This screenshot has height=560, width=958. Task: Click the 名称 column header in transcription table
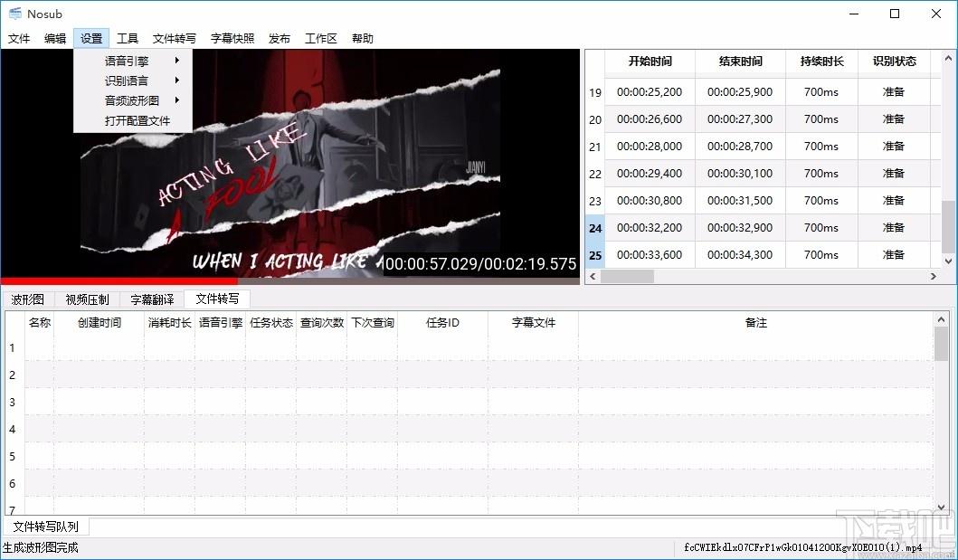(40, 322)
